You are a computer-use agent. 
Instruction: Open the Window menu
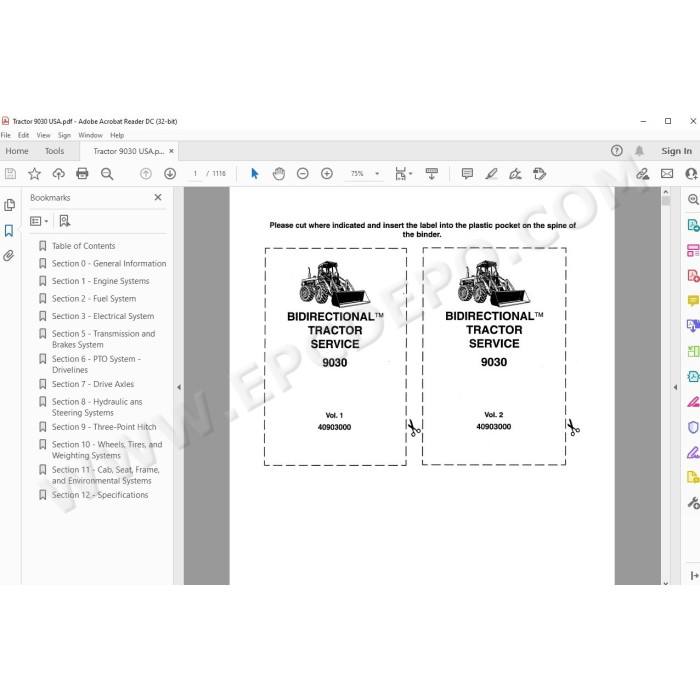pyautogui.click(x=91, y=135)
